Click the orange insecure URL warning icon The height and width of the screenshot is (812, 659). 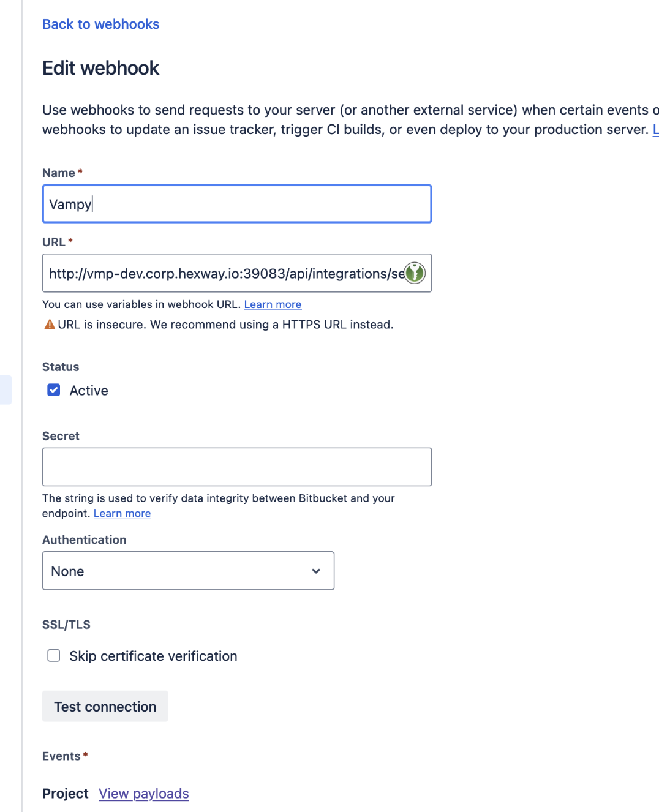click(x=50, y=325)
